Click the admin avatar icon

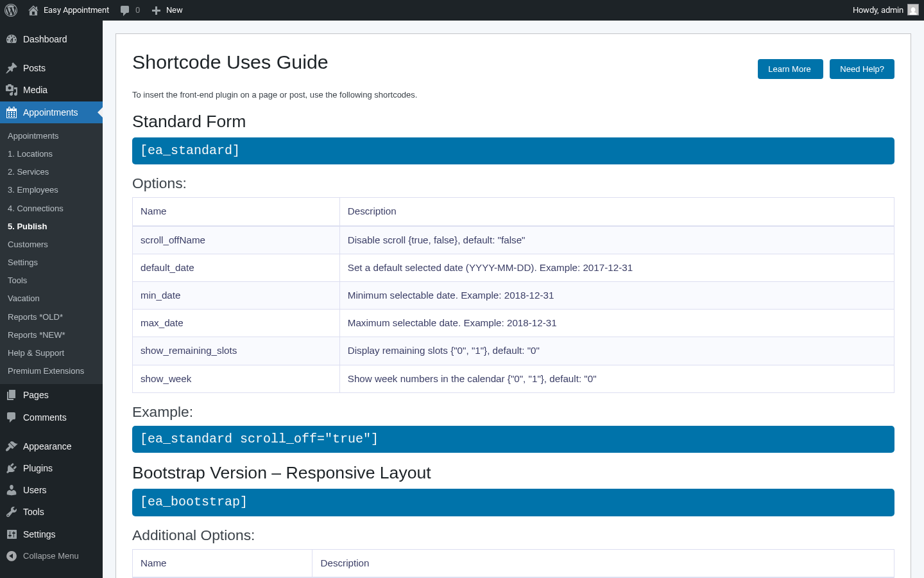coord(913,10)
